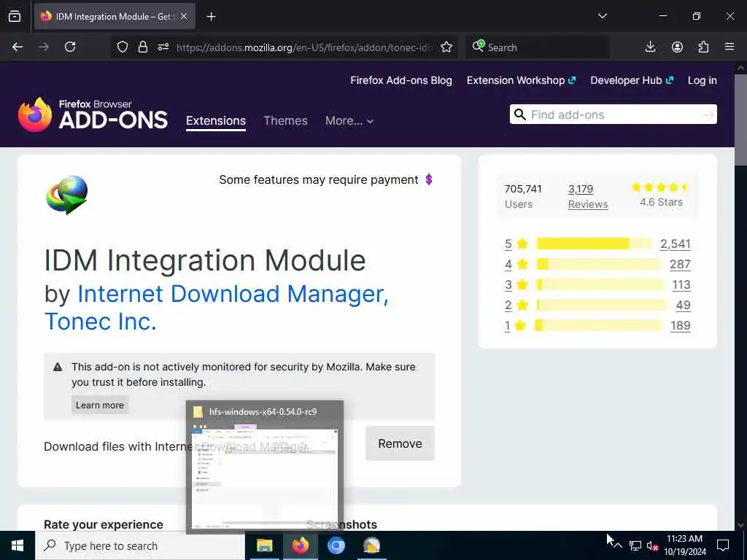747x560 pixels.
Task: Focus the Type here to search box
Action: pyautogui.click(x=140, y=545)
